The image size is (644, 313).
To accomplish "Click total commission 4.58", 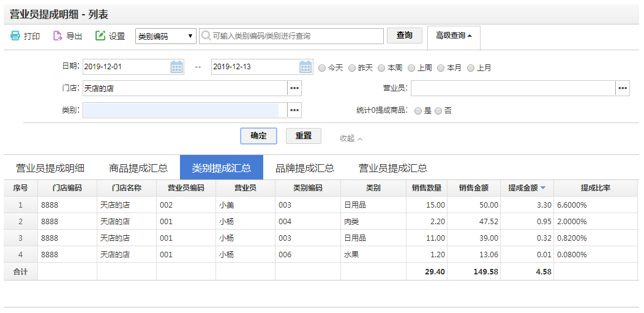I will [527, 271].
